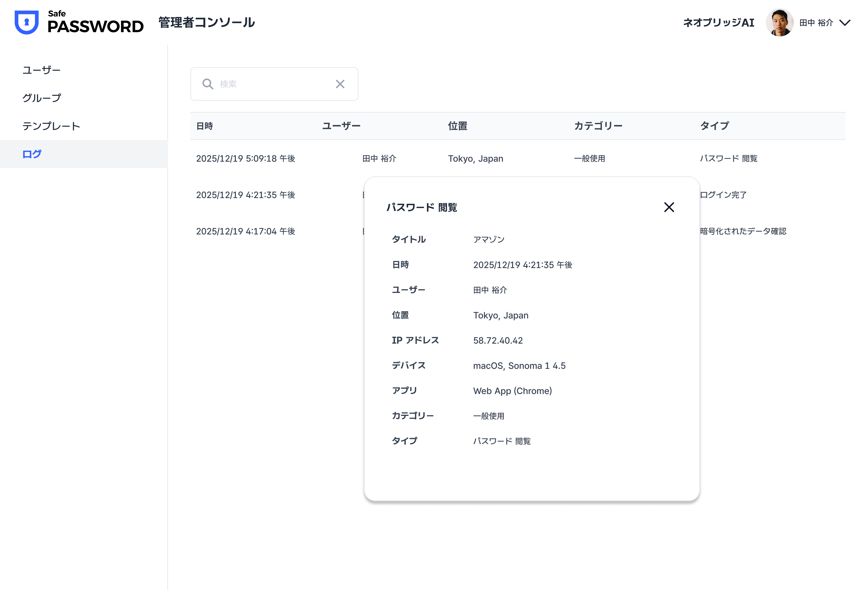The width and height of the screenshot is (868, 590).
Task: Open the 5:09:18 午後 log row
Action: tap(518, 158)
